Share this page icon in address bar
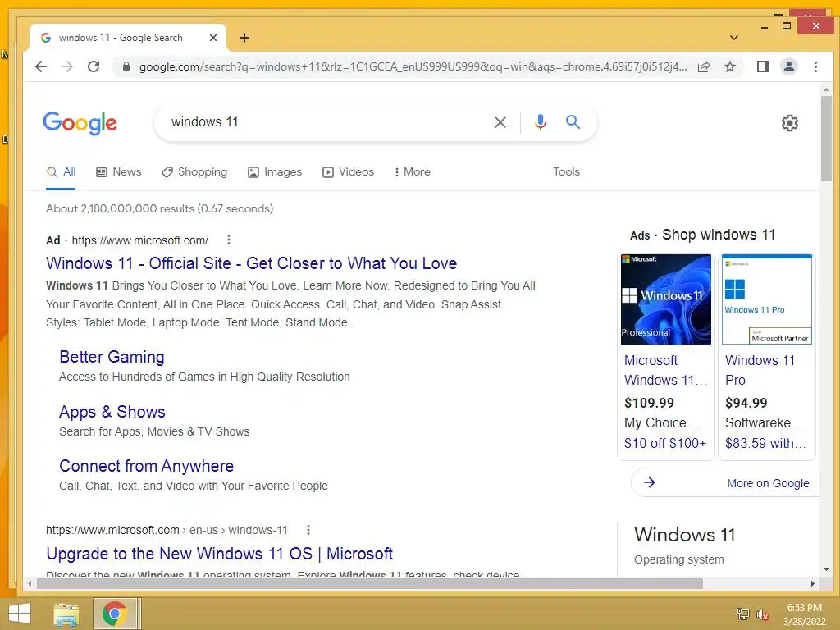The width and height of the screenshot is (840, 630). point(704,66)
